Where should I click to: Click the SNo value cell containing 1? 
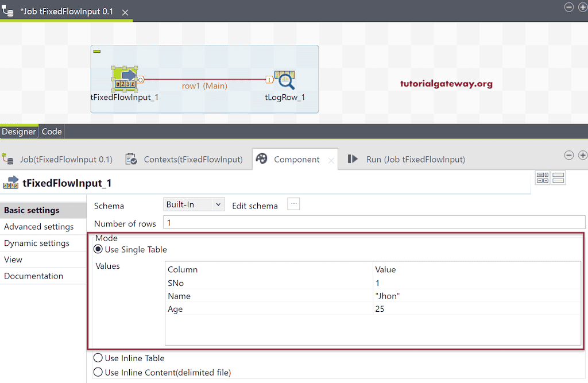477,283
